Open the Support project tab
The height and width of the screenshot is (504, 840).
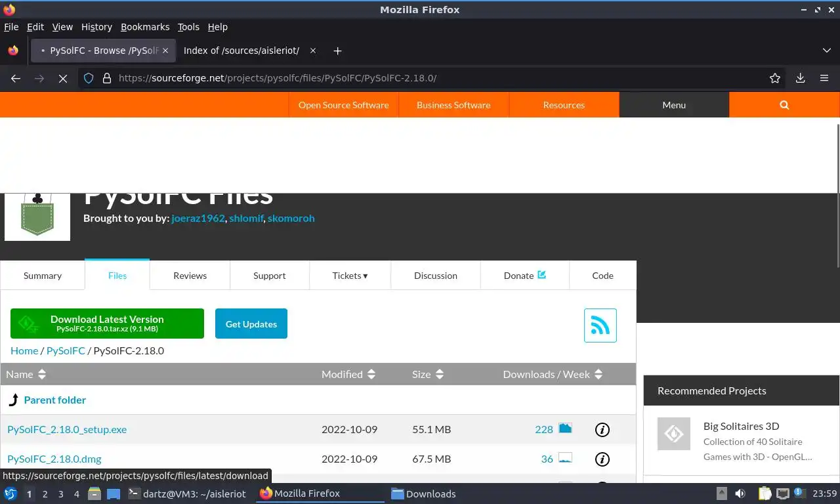coord(270,276)
